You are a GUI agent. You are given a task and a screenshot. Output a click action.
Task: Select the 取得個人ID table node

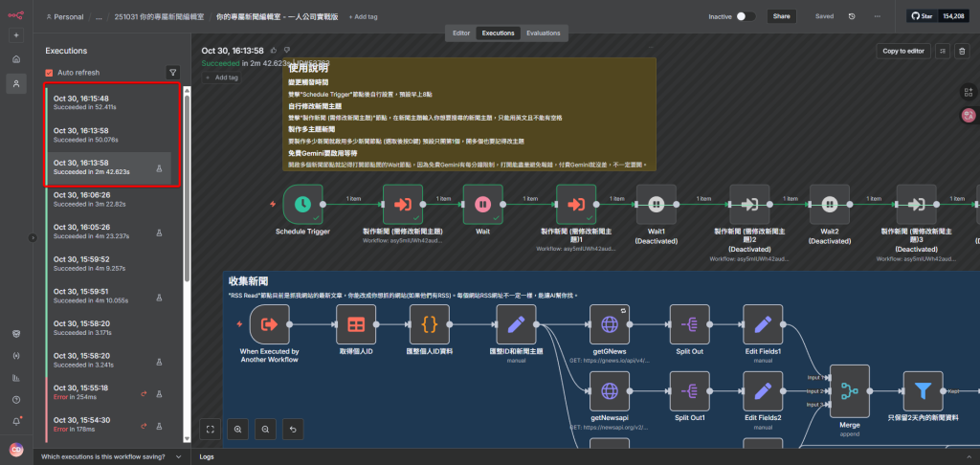point(356,324)
